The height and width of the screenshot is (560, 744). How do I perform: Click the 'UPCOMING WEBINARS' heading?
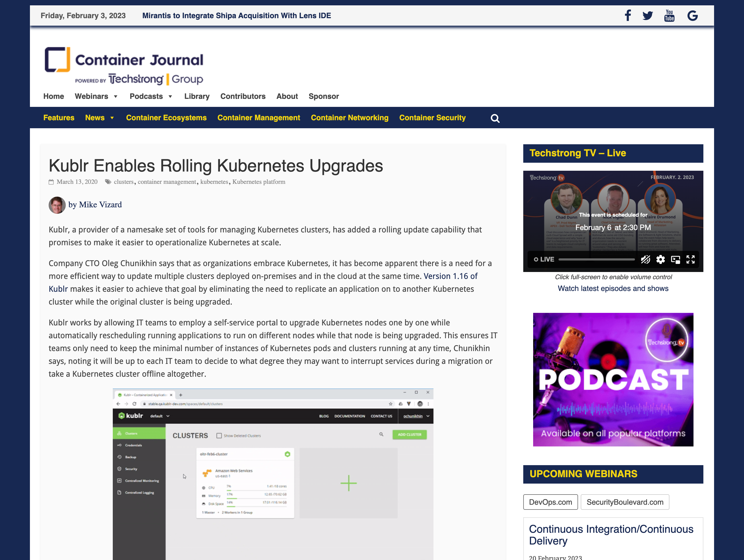coord(583,474)
